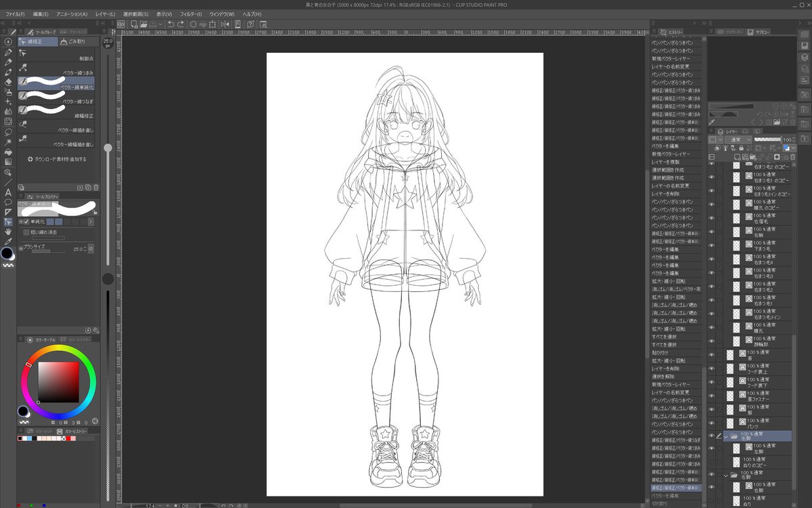The height and width of the screenshot is (508, 812).
Task: Select the Hand move tool
Action: [x=8, y=232]
